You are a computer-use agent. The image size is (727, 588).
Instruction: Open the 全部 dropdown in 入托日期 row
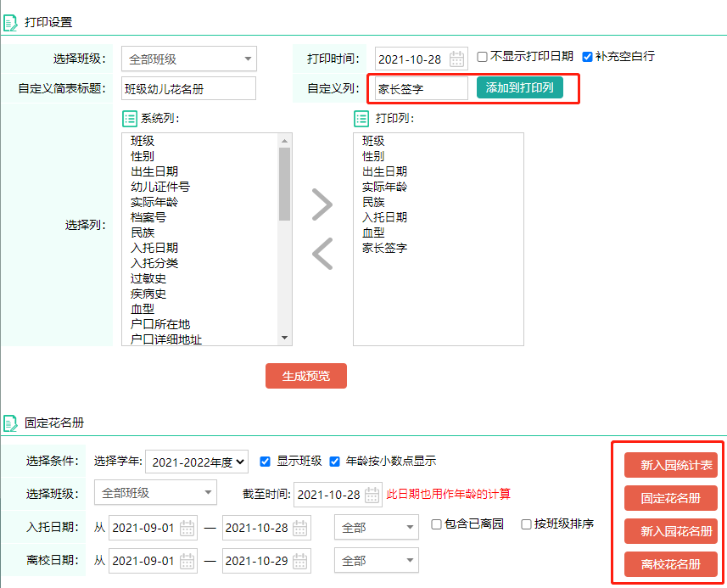pyautogui.click(x=377, y=527)
